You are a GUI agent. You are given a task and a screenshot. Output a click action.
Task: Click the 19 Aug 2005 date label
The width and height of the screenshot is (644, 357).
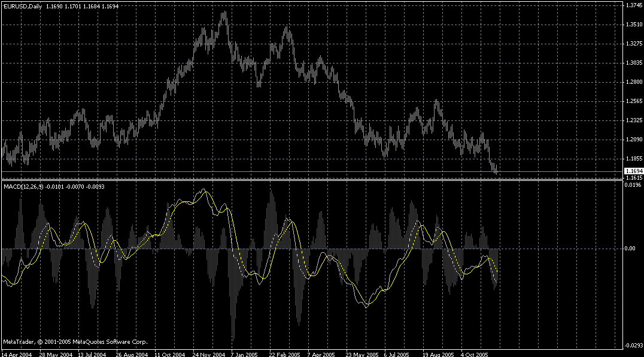439,353
